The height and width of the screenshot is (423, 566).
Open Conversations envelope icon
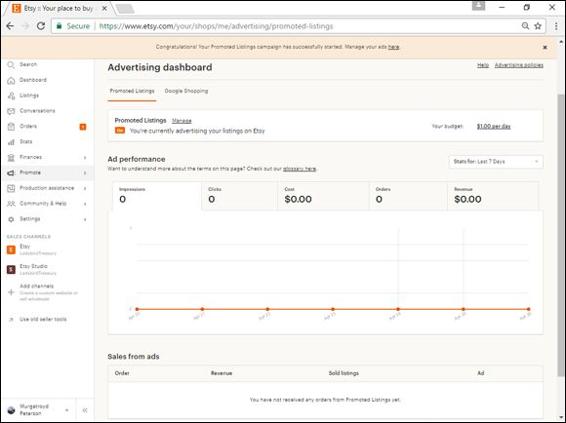(x=11, y=111)
